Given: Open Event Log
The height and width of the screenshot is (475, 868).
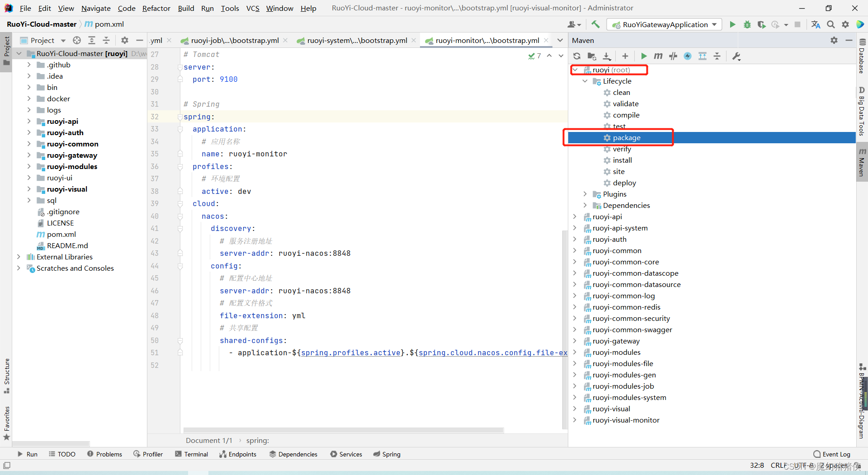Looking at the screenshot, I should pyautogui.click(x=832, y=454).
